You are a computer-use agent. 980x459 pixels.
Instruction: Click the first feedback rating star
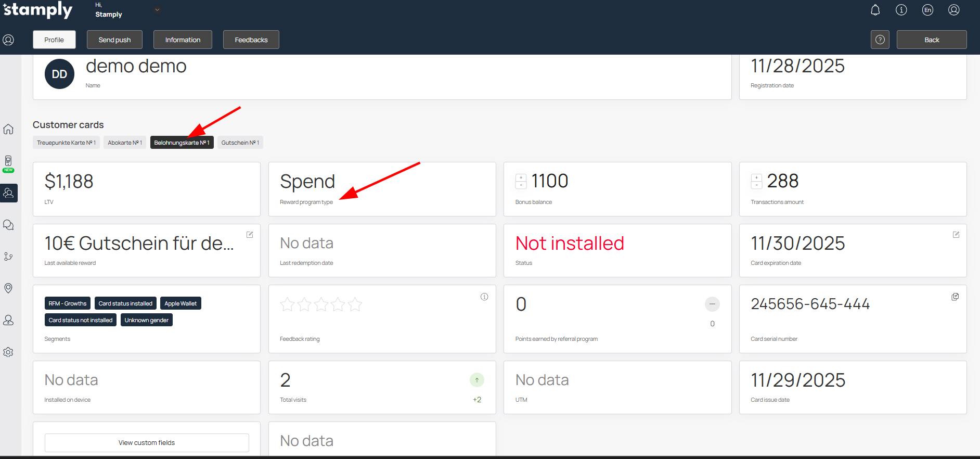[x=287, y=304]
